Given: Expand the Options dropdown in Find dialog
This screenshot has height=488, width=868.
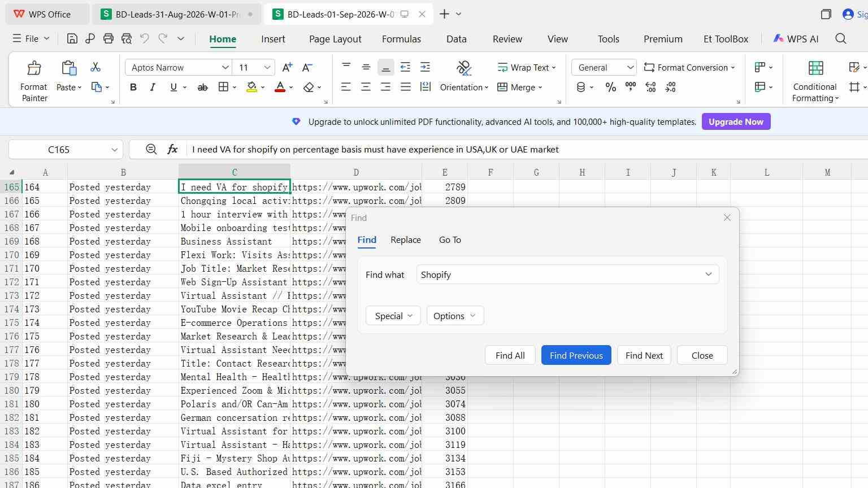Looking at the screenshot, I should 455,316.
